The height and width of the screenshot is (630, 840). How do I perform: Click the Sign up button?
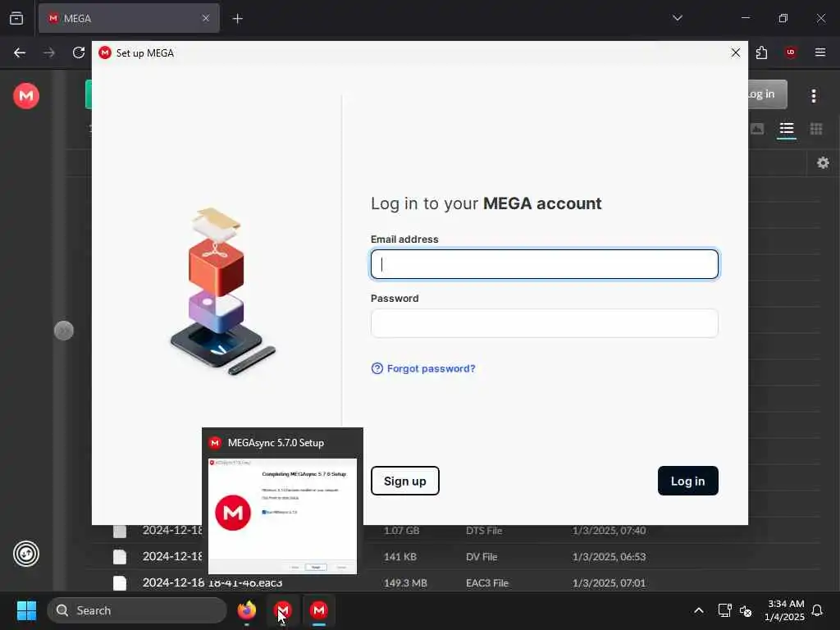[405, 481]
